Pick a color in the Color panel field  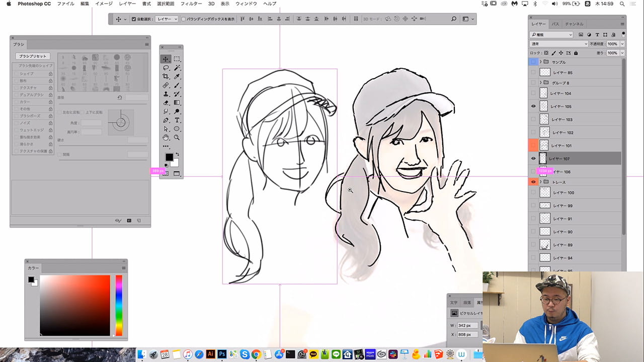click(x=75, y=305)
